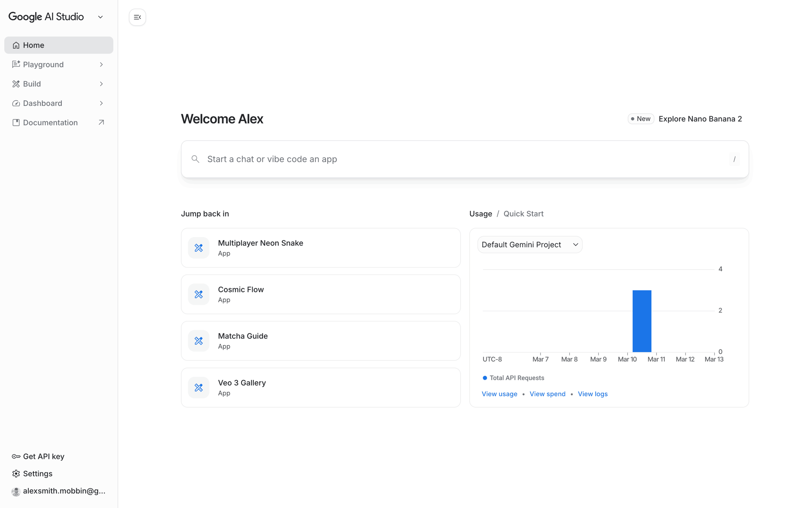Open Build in sidebar
The width and height of the screenshot is (812, 508).
tap(59, 84)
